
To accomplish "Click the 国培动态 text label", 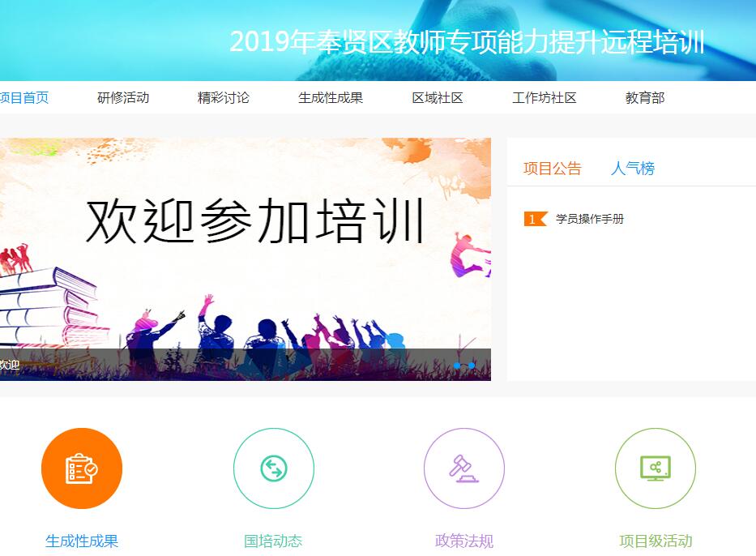I will [x=273, y=541].
